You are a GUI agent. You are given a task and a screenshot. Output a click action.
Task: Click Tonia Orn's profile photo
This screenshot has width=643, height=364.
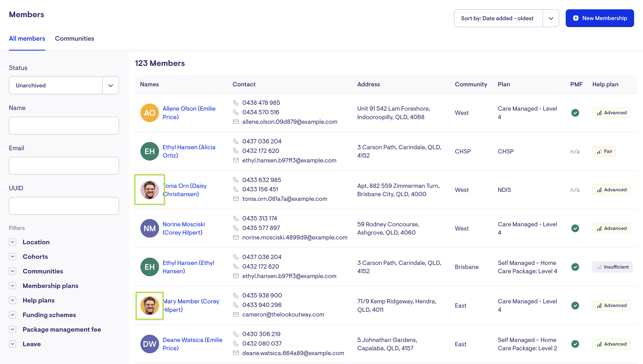click(x=150, y=190)
